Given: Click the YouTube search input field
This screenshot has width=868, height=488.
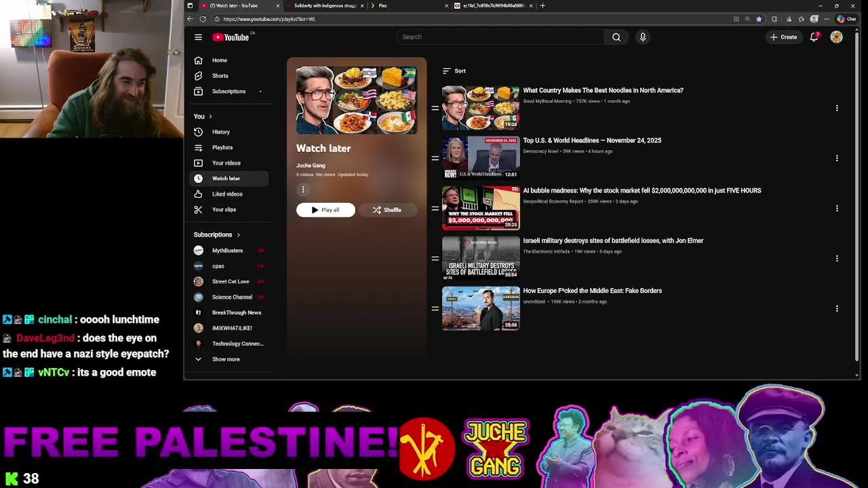Looking at the screenshot, I should (x=500, y=37).
